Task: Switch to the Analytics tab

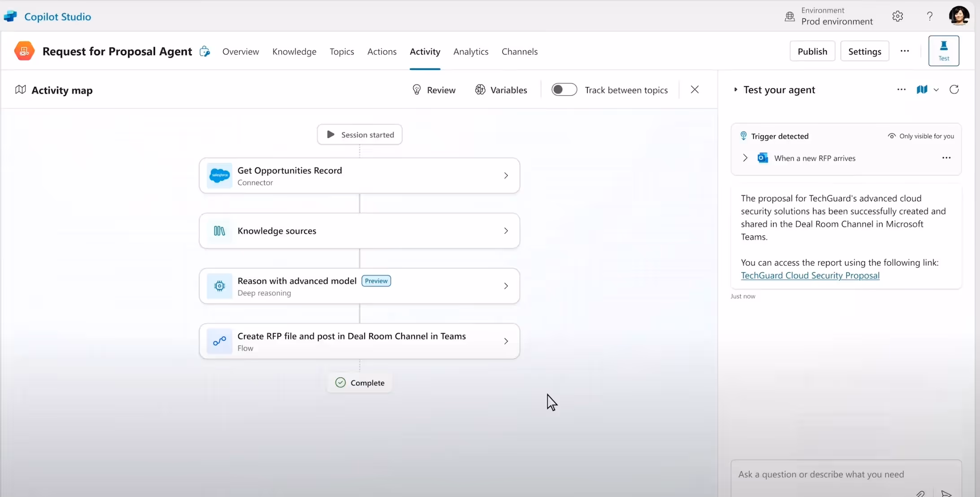Action: click(471, 51)
